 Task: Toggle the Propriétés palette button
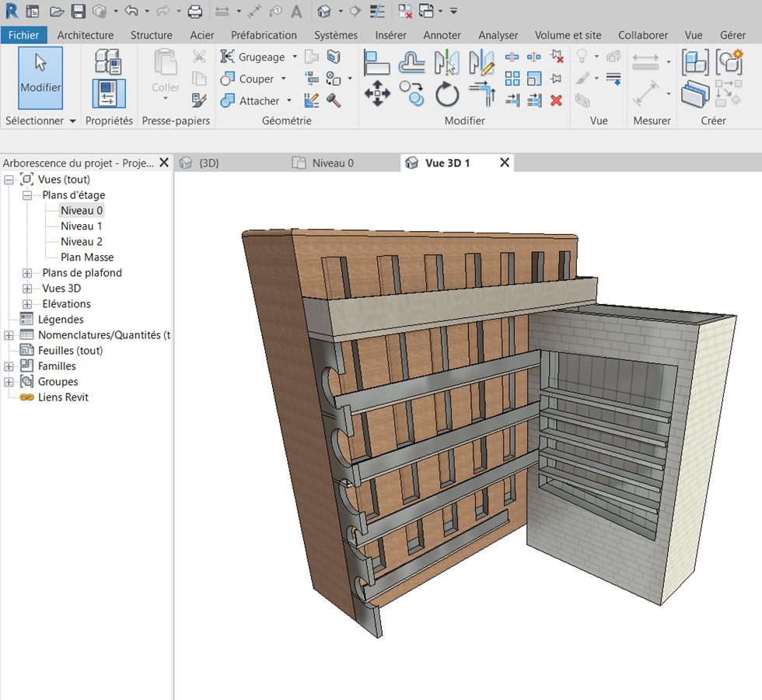[108, 94]
